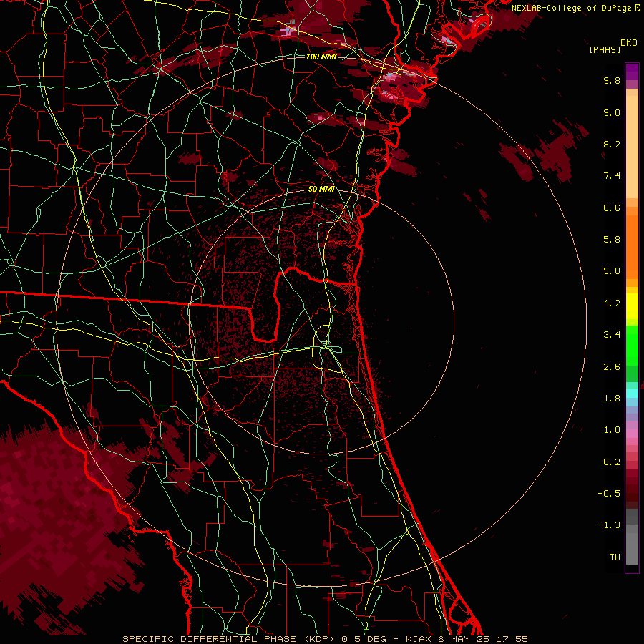The height and width of the screenshot is (644, 644).
Task: Click the 0.5 DEG elevation text
Action: coord(363,639)
